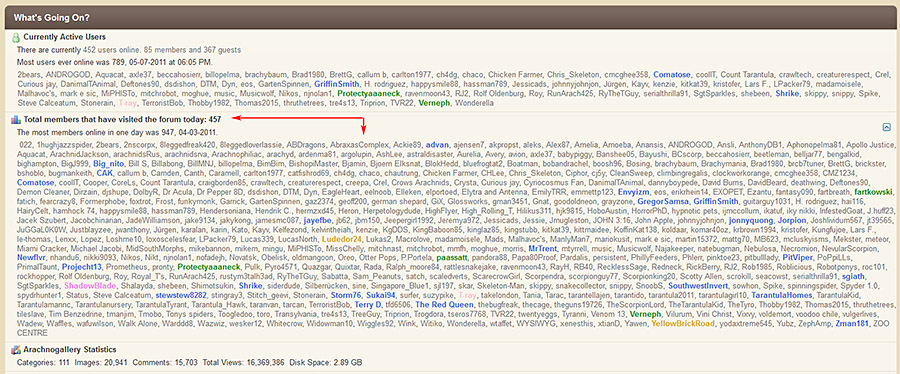This screenshot has width=900, height=374.
Task: Open TarantulaHomes's member profile
Action: [782, 295]
